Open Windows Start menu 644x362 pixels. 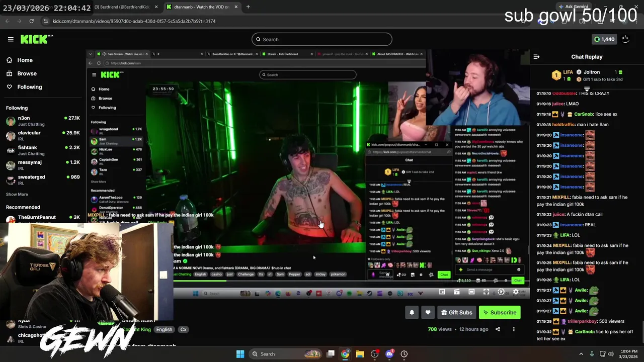coord(240,354)
